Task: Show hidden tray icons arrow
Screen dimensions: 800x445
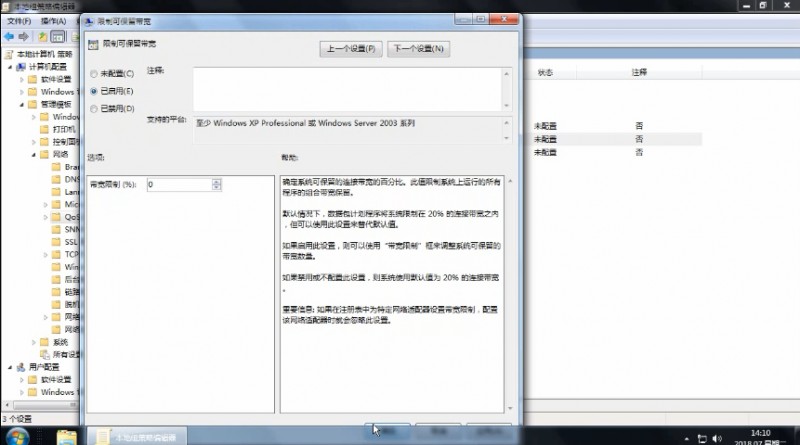Action: pos(687,439)
